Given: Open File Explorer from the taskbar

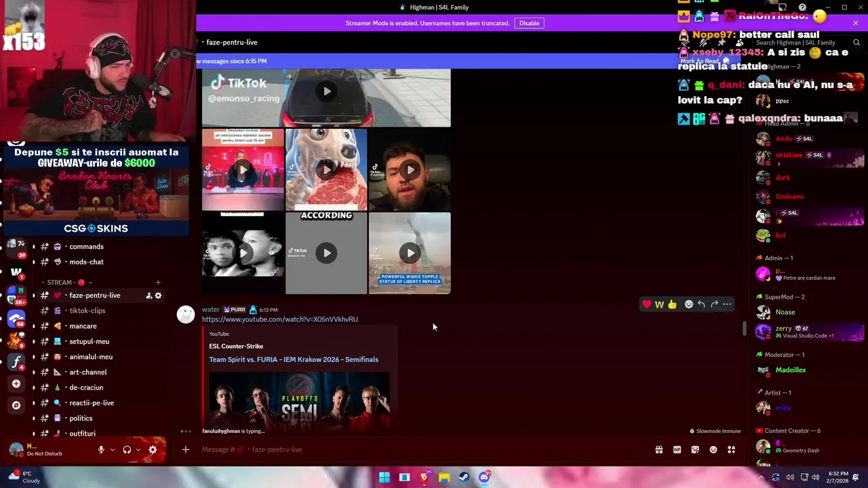Looking at the screenshot, I should tap(444, 477).
